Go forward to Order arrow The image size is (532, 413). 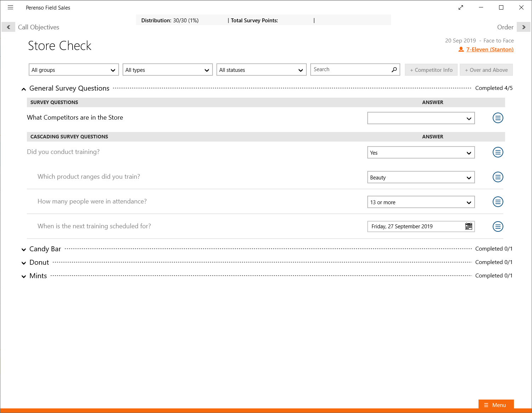pos(523,27)
